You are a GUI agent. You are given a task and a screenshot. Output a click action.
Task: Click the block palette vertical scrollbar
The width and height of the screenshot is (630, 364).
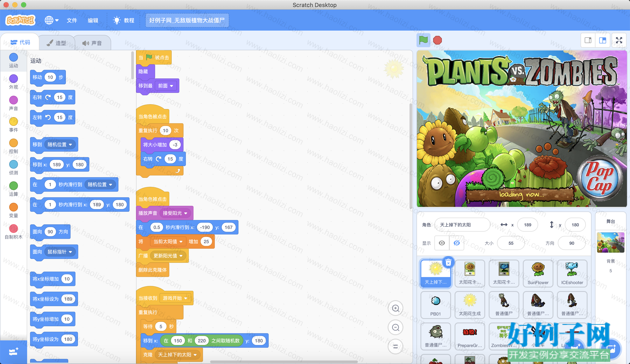(133, 65)
